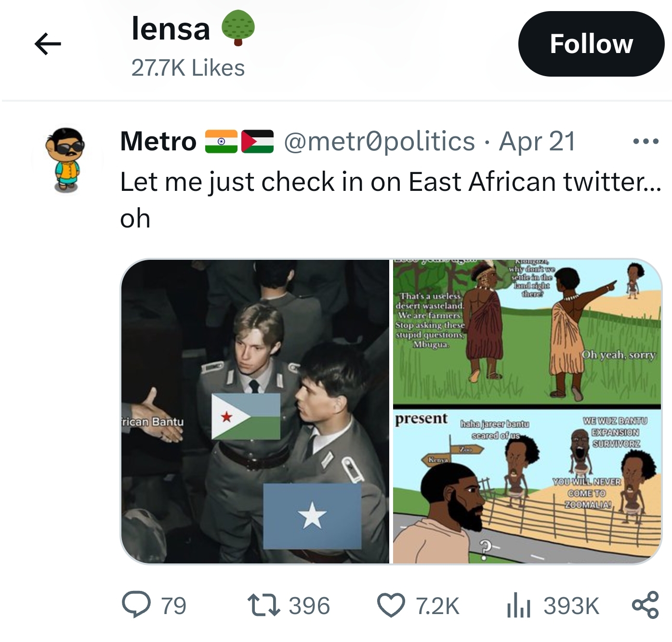Open the right cartoon comic image
The height and width of the screenshot is (642, 672).
tap(527, 411)
